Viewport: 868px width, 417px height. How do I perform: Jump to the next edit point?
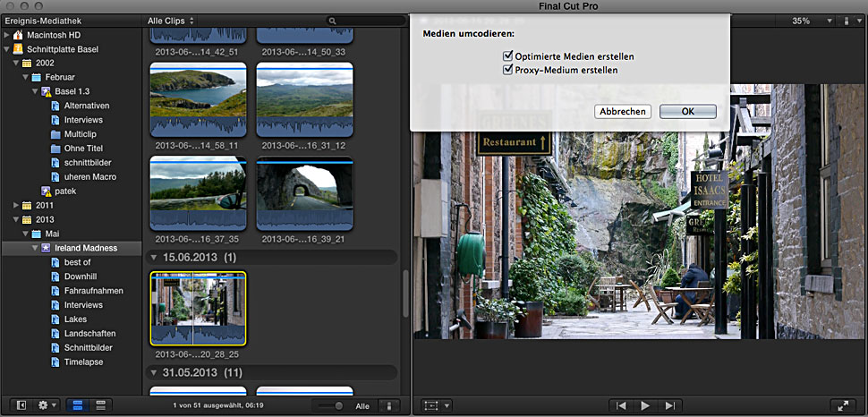coord(668,405)
